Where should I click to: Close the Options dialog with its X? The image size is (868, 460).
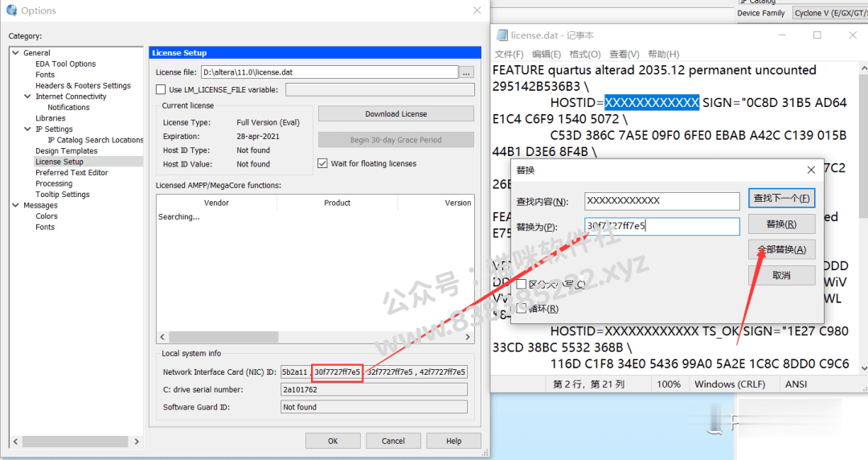(477, 10)
